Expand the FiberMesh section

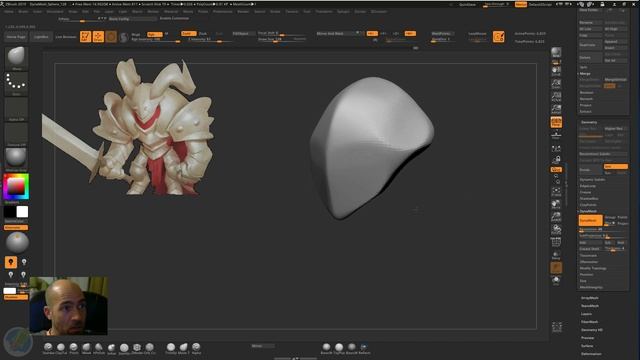click(x=590, y=322)
